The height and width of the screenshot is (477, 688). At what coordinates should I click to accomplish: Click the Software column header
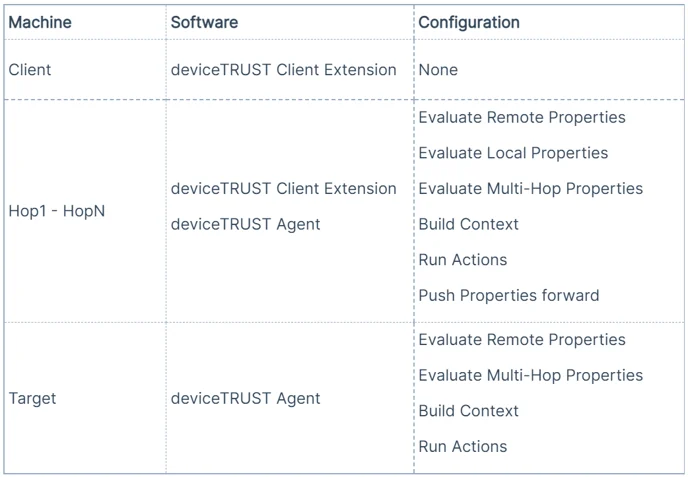[203, 22]
